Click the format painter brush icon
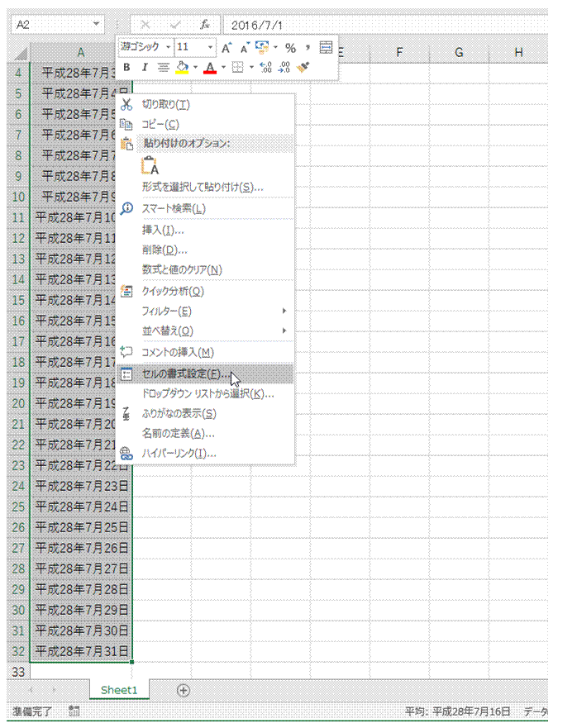Screen dimensions: 577x728 [303, 67]
